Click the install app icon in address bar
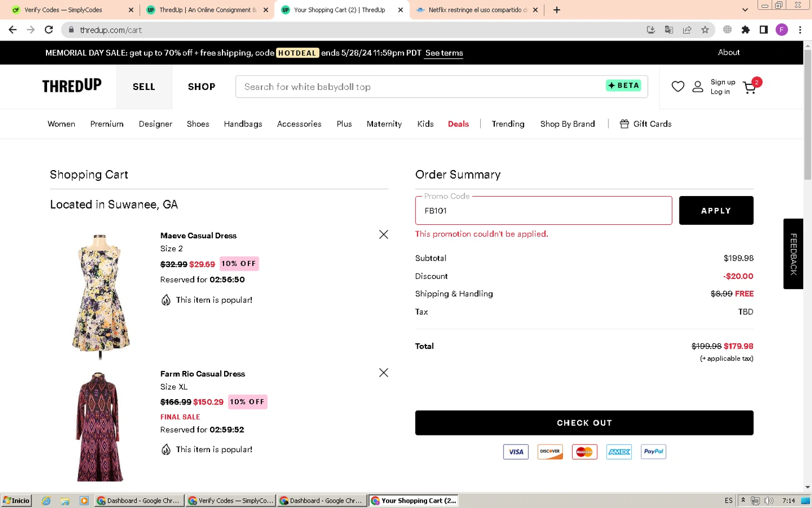Image resolution: width=812 pixels, height=508 pixels. tap(651, 30)
